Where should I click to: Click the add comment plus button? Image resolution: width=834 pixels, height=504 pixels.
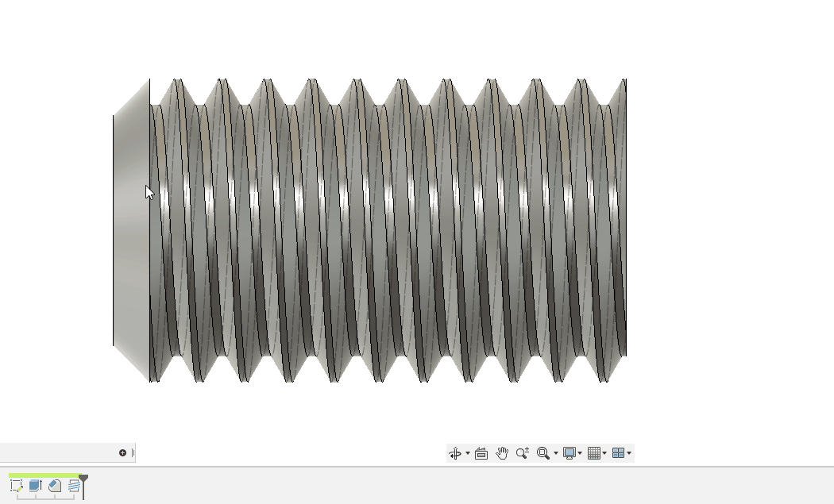pos(123,452)
